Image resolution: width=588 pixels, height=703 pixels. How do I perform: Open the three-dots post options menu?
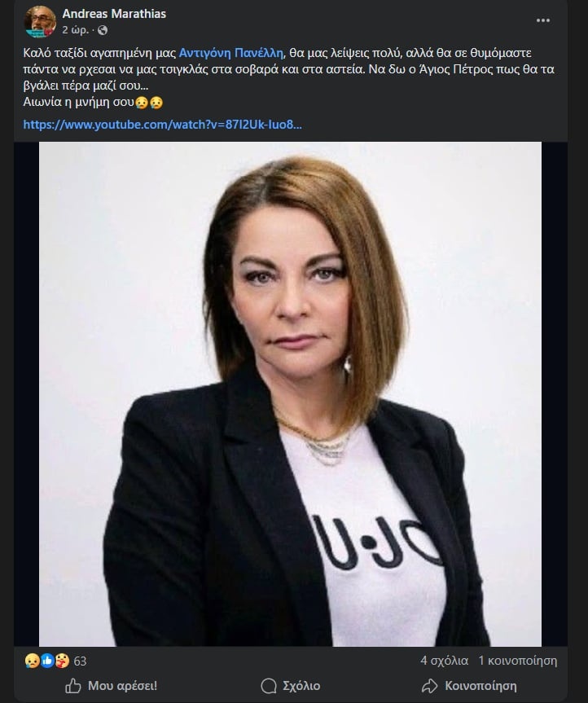tap(542, 20)
